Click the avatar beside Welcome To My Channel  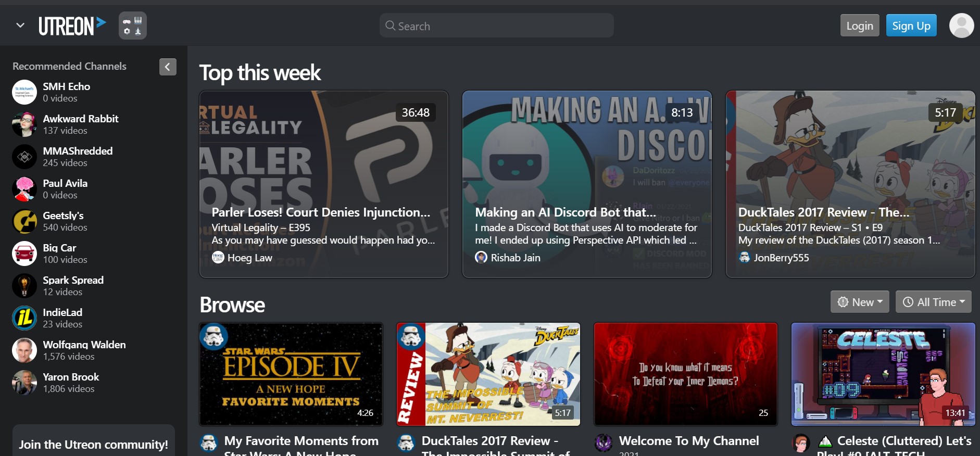coord(604,443)
